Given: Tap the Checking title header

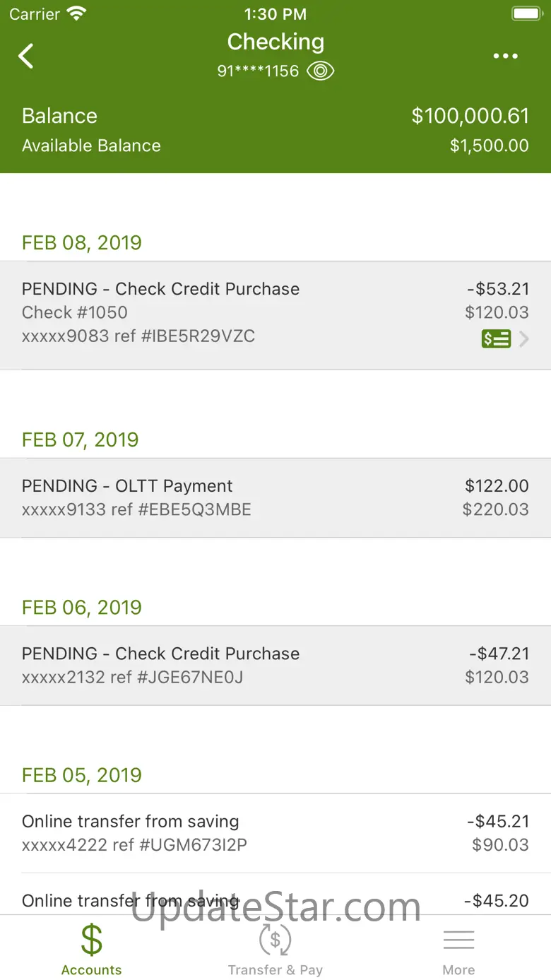Looking at the screenshot, I should pyautogui.click(x=275, y=42).
